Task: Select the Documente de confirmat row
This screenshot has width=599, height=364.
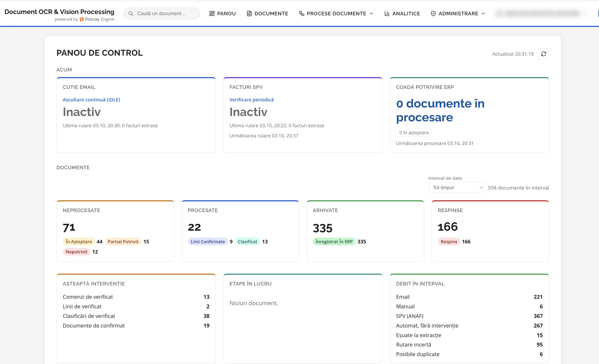Action: click(136, 326)
